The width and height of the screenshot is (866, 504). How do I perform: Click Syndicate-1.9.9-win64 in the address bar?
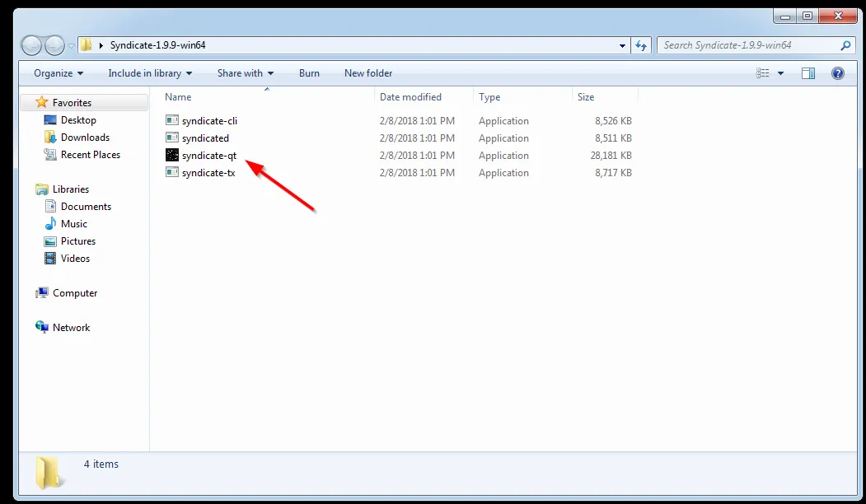pos(157,45)
